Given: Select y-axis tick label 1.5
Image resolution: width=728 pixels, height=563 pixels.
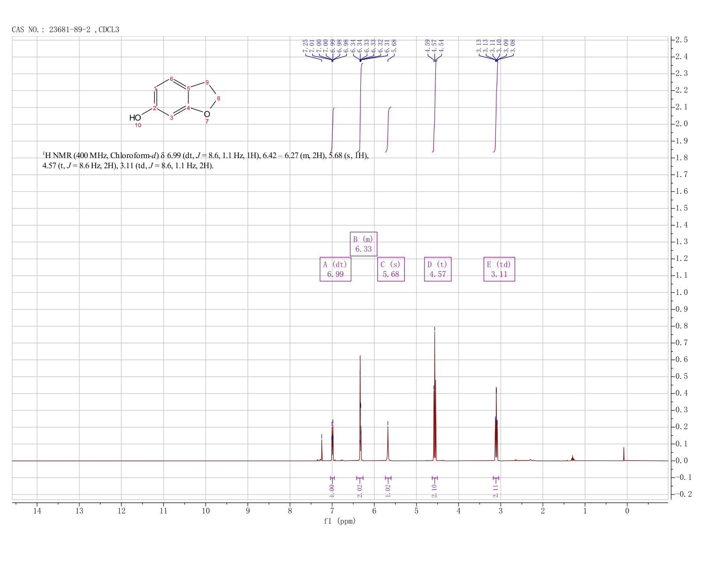Looking at the screenshot, I should [x=681, y=208].
